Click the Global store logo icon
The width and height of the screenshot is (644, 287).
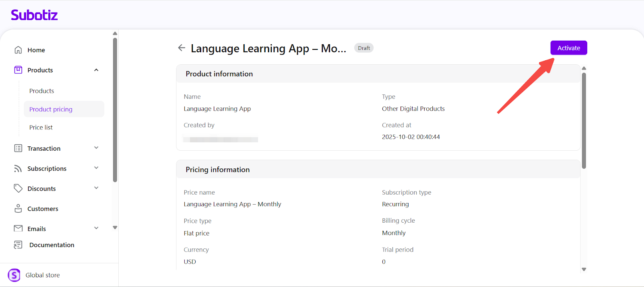coord(14,275)
